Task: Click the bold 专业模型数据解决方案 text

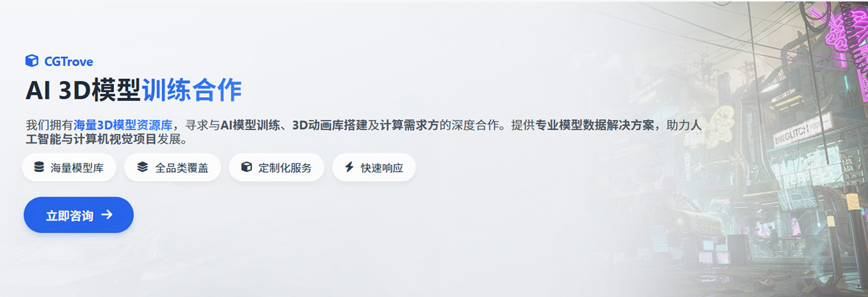Action: (x=595, y=125)
